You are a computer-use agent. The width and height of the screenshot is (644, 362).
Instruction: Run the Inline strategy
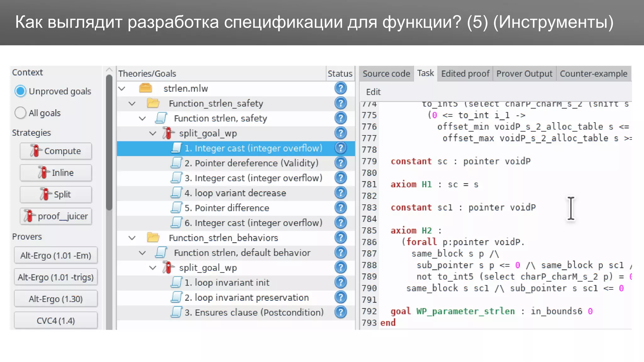(56, 173)
